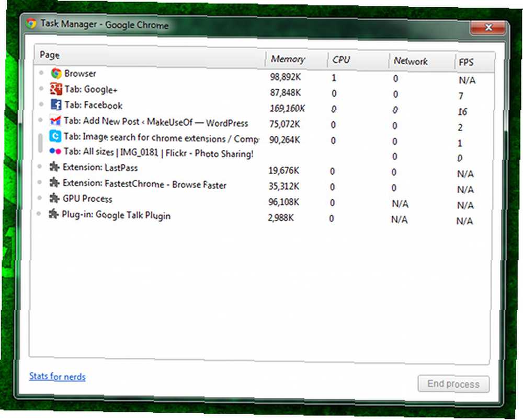The width and height of the screenshot is (523, 420).
Task: Click the 87,848K memory value
Action: pos(286,92)
